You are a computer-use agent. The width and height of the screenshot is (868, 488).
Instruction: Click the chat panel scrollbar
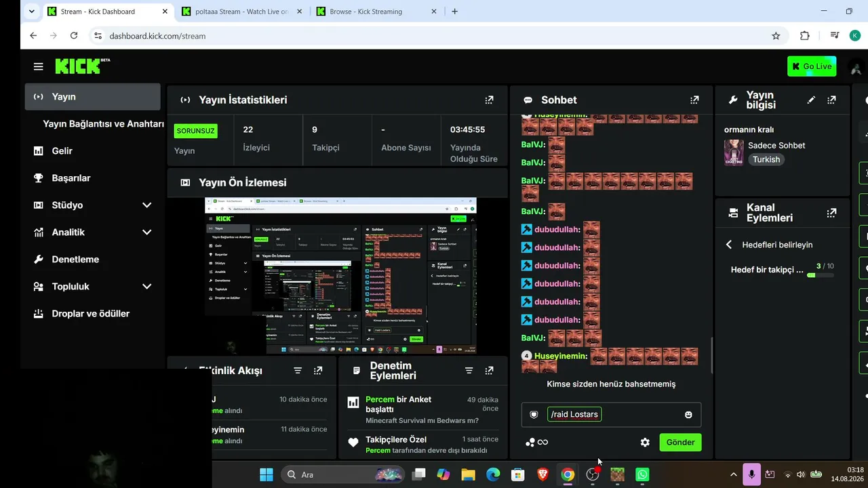pyautogui.click(x=711, y=355)
